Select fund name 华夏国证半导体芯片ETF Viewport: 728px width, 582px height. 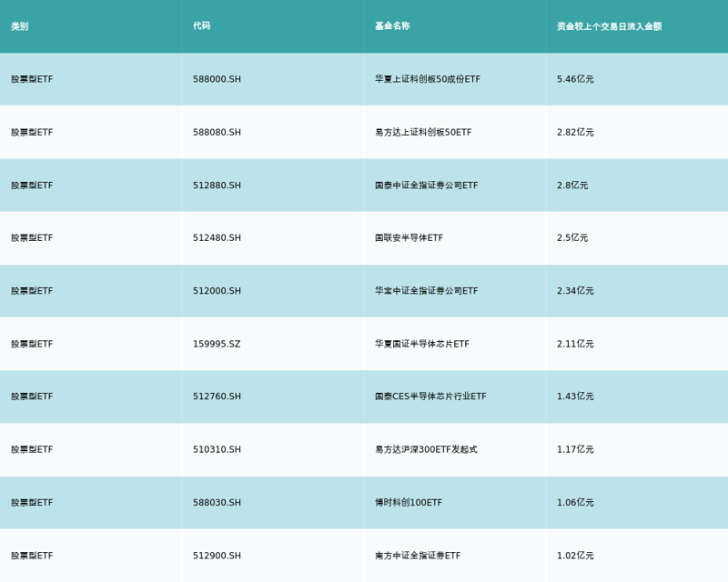422,344
